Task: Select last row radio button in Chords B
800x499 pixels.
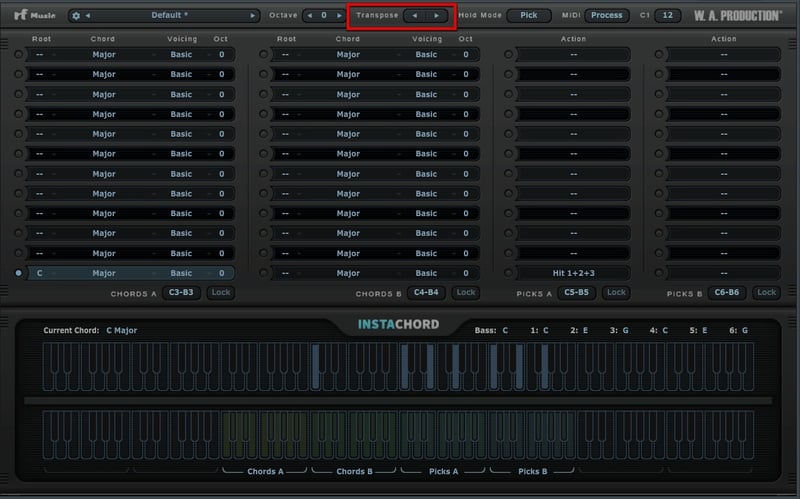Action: [x=263, y=273]
